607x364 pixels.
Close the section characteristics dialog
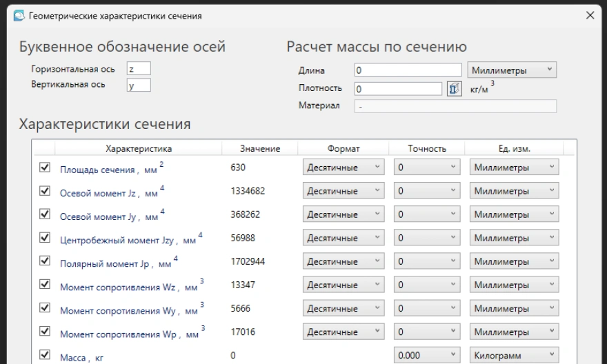pyautogui.click(x=589, y=15)
